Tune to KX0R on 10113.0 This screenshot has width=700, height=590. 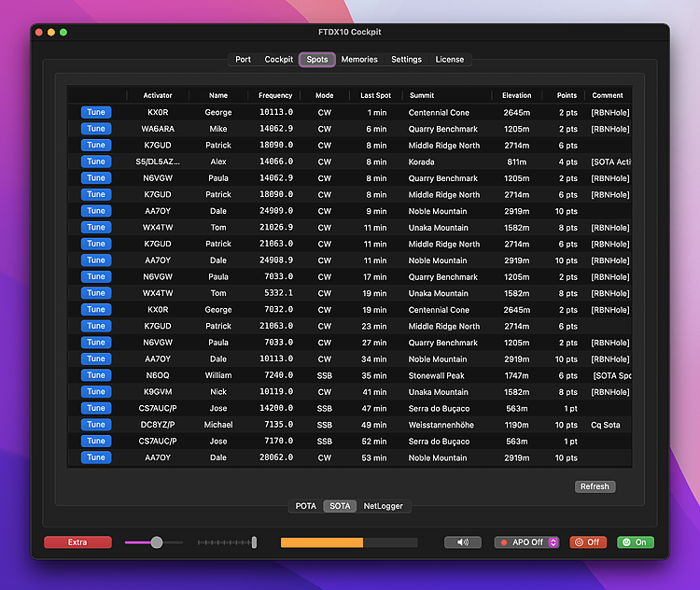[96, 112]
